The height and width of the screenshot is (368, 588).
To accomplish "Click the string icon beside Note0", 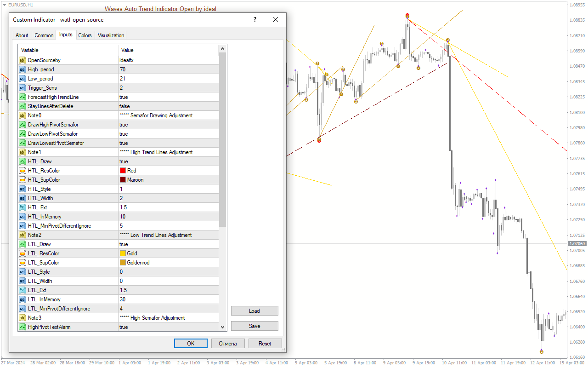I will (22, 115).
